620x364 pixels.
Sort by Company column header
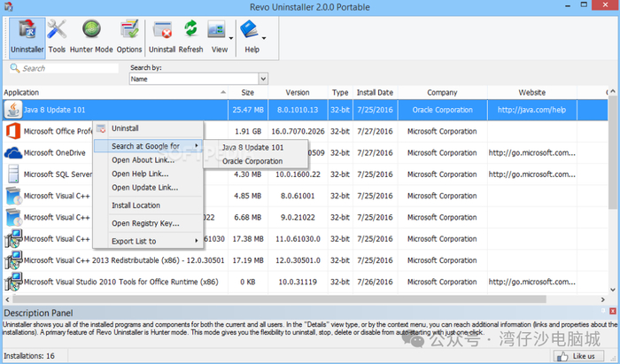click(x=442, y=92)
